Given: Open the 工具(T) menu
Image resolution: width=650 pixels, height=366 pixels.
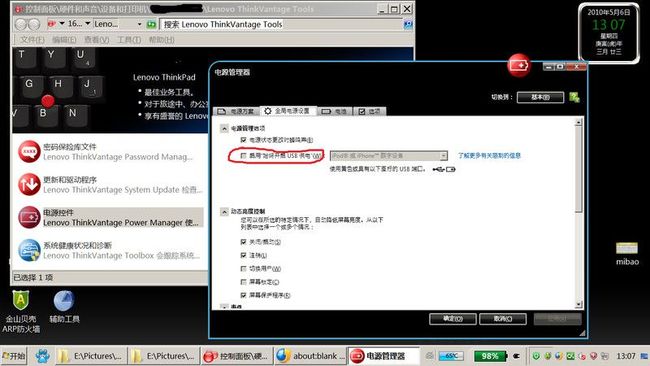Looking at the screenshot, I should (129, 40).
